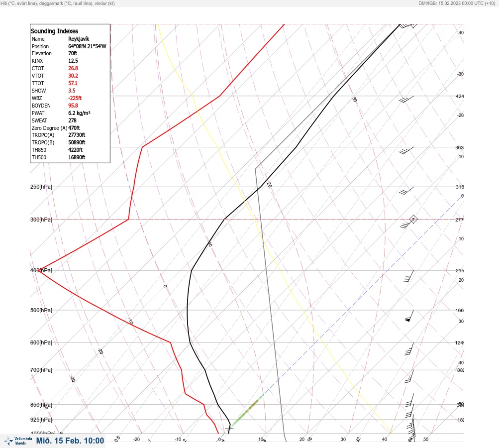Click the VTOT value '30.2'
The height and width of the screenshot is (448, 499).
click(x=73, y=76)
